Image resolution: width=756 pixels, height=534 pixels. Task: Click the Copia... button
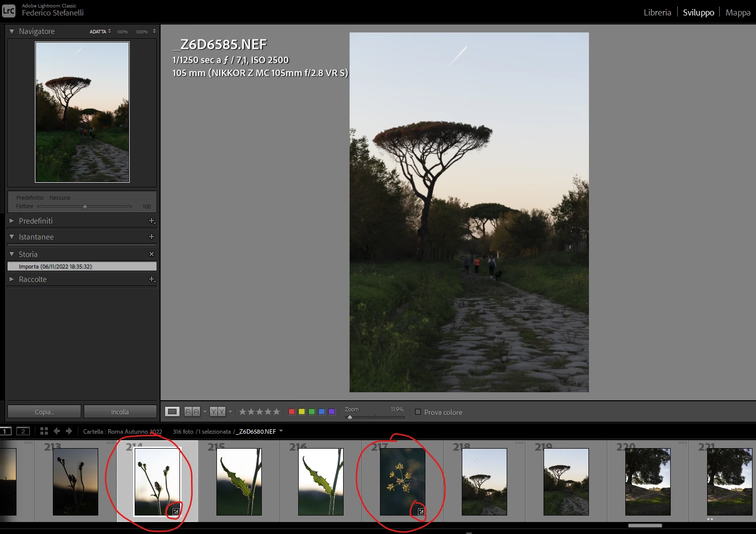(44, 412)
